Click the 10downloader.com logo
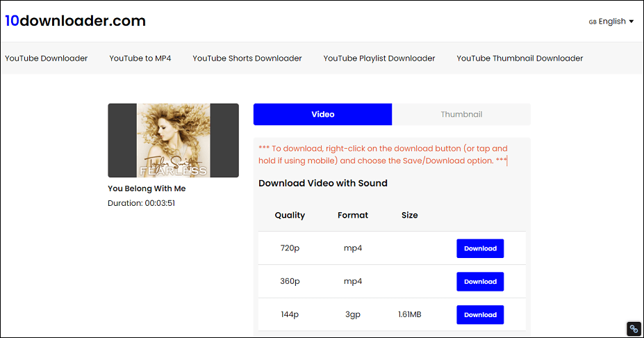644x338 pixels. (75, 21)
